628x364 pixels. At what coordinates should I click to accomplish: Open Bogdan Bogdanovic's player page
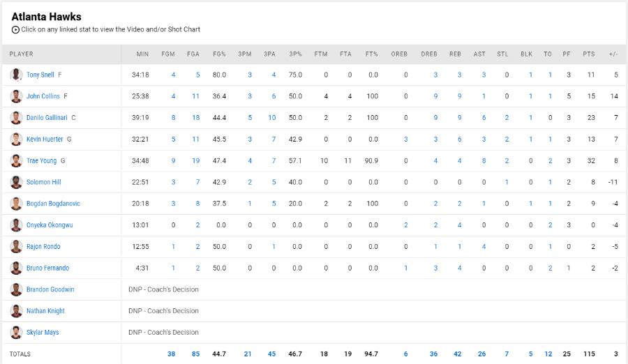[x=53, y=204]
